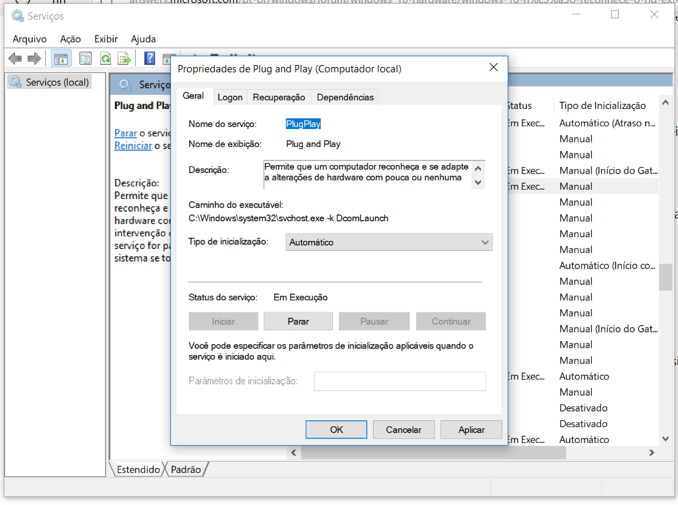The height and width of the screenshot is (505, 678).
Task: Click the Reiniciar service link
Action: pyautogui.click(x=133, y=146)
